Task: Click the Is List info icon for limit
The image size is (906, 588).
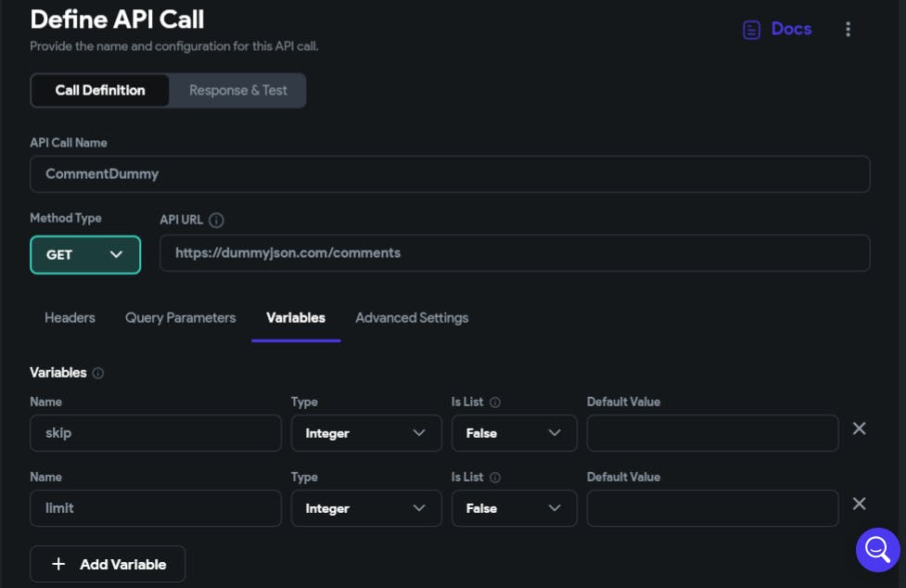Action: click(495, 478)
